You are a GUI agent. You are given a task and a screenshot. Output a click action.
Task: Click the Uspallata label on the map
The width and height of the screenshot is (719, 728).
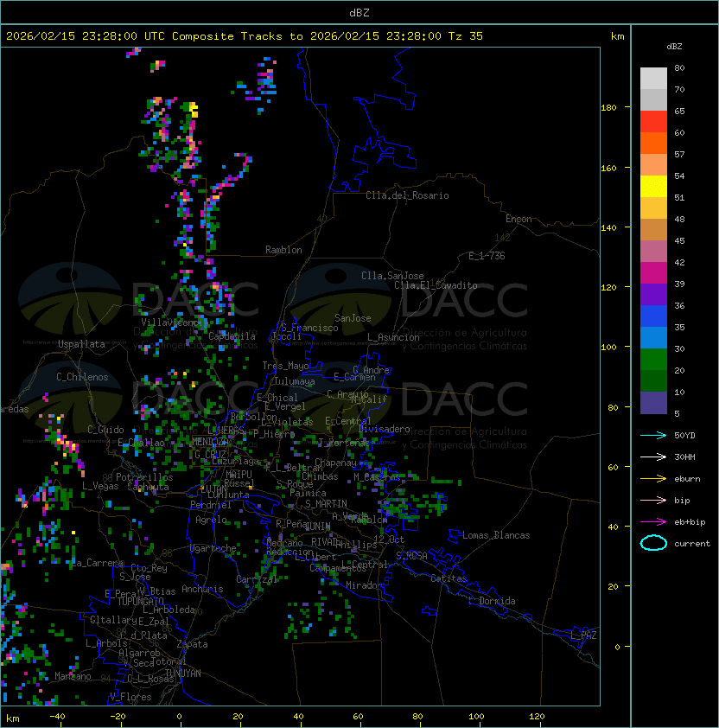pyautogui.click(x=81, y=344)
